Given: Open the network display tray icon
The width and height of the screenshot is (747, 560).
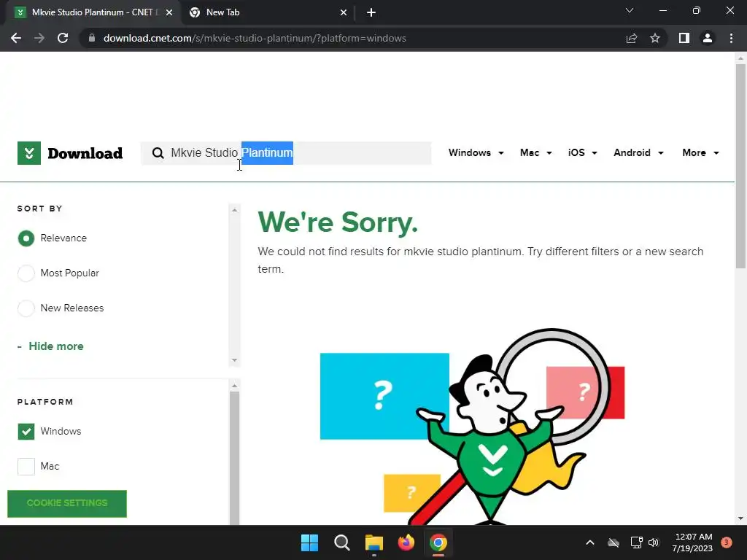Looking at the screenshot, I should [x=636, y=542].
